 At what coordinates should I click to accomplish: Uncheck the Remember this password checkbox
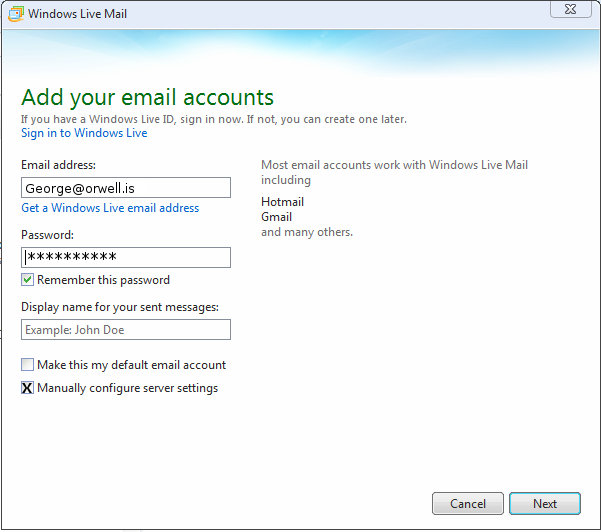pyautogui.click(x=28, y=280)
